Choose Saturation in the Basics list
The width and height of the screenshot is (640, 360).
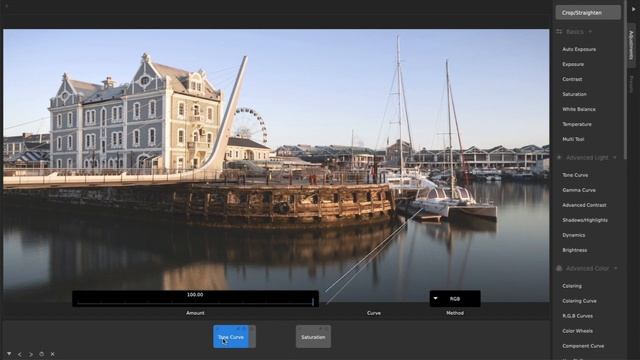click(x=574, y=94)
